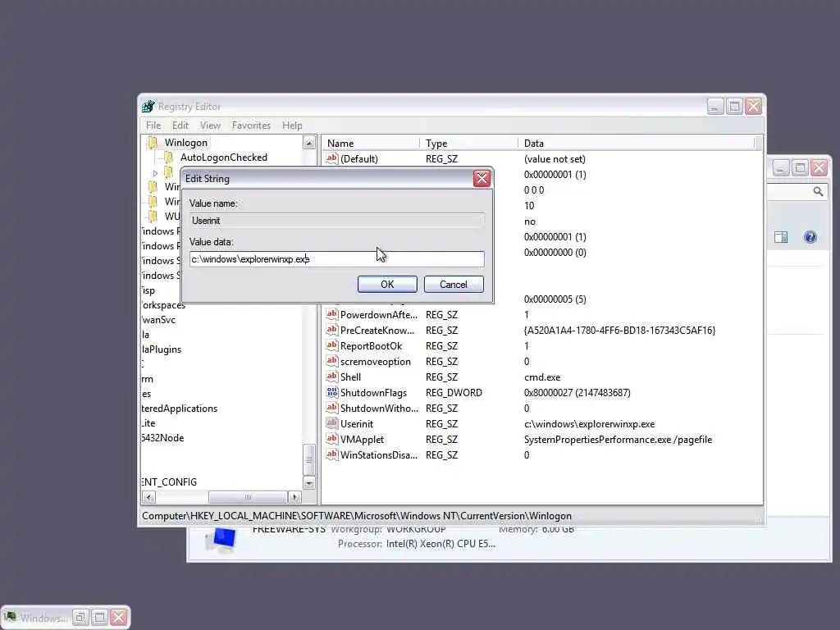840x630 pixels.
Task: Click the Type column header
Action: pyautogui.click(x=468, y=143)
